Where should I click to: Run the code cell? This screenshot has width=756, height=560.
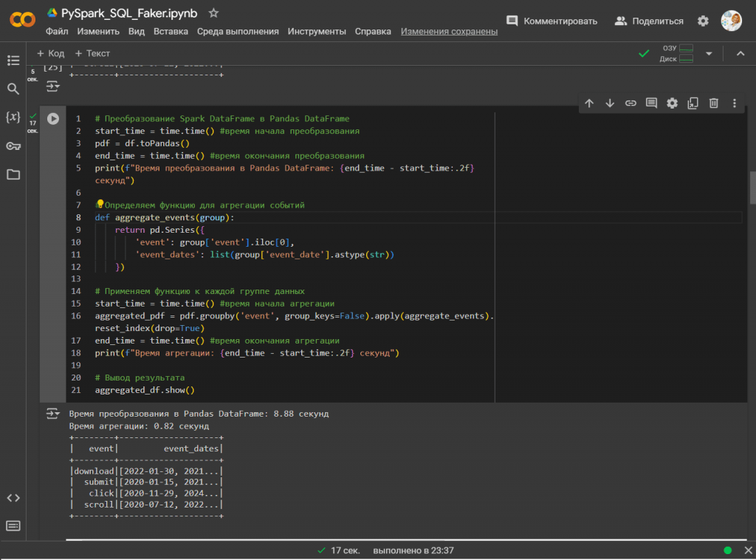[x=52, y=118]
